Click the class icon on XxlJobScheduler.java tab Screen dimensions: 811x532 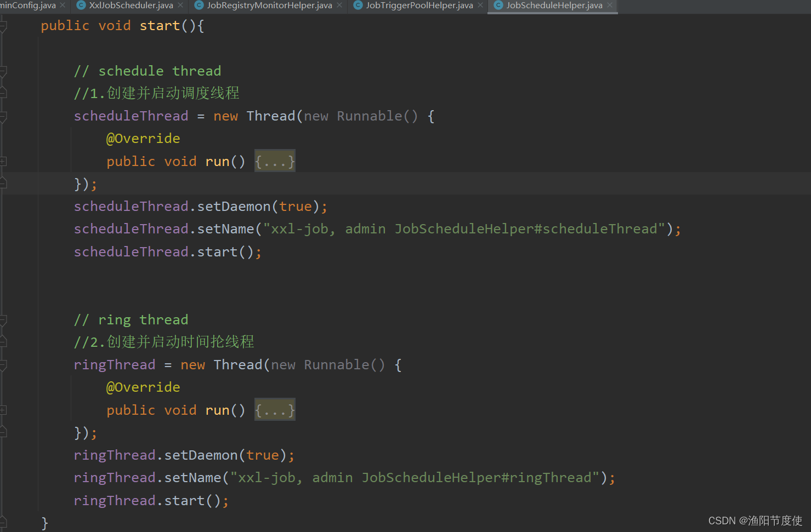[x=81, y=5]
